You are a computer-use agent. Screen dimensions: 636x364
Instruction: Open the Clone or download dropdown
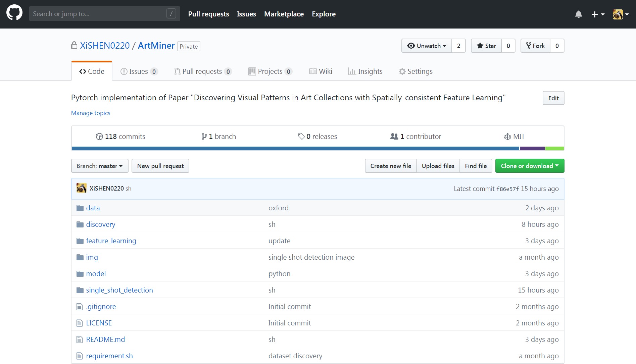530,166
